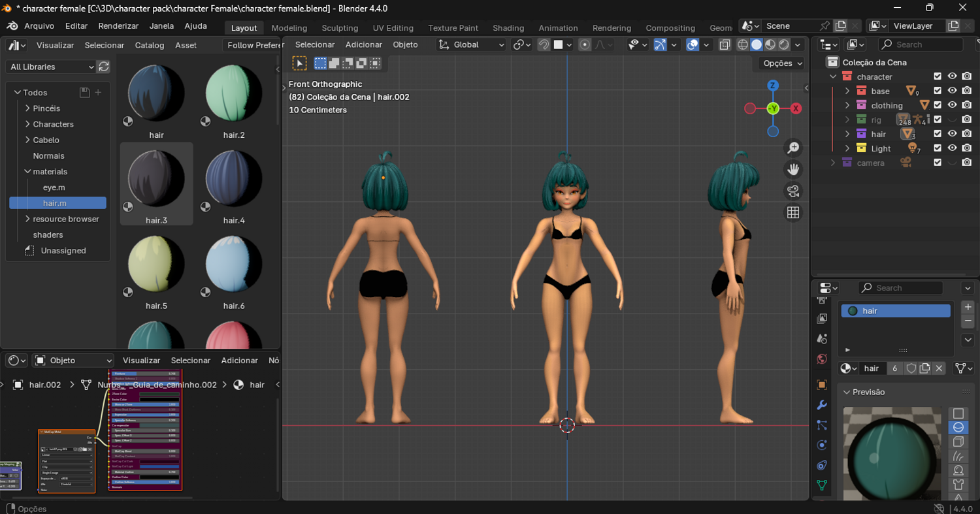Add a new material slot with plus
The height and width of the screenshot is (514, 980).
(968, 307)
